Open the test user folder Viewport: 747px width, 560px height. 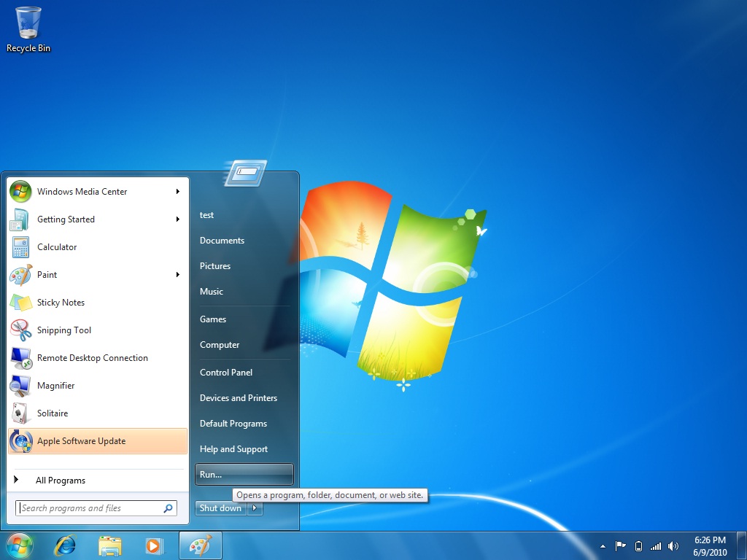click(x=206, y=215)
